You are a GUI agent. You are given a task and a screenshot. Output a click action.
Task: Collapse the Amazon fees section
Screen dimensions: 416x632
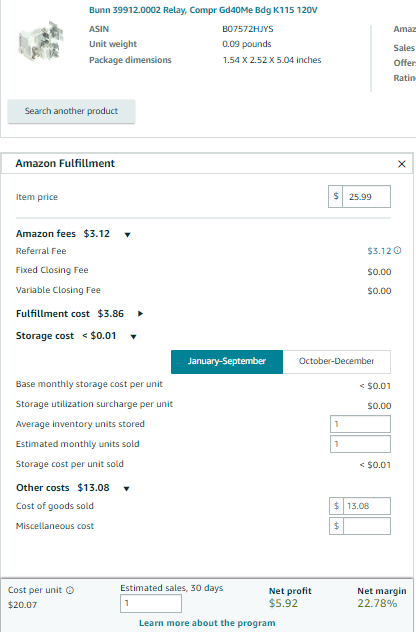click(127, 235)
